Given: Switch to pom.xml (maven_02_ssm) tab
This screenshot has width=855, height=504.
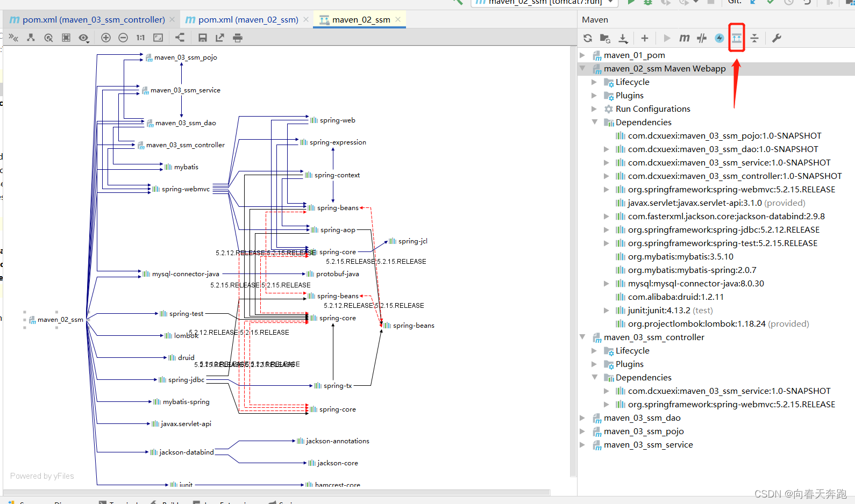Looking at the screenshot, I should [x=248, y=20].
